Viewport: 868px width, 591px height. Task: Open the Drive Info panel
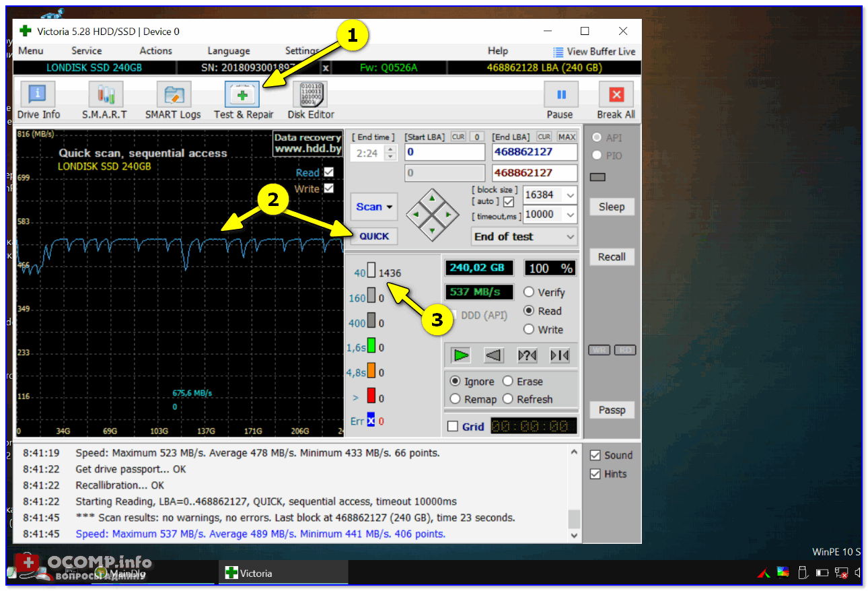pos(38,95)
